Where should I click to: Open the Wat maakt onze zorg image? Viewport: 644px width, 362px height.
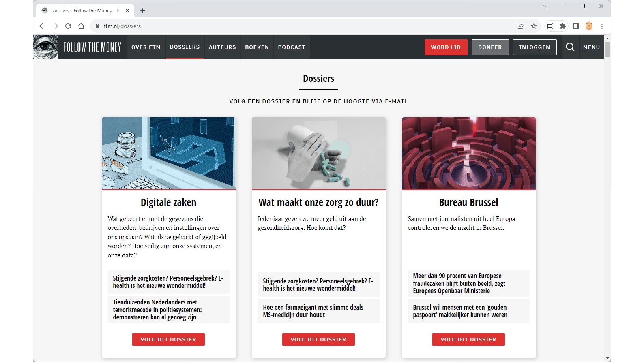(319, 153)
